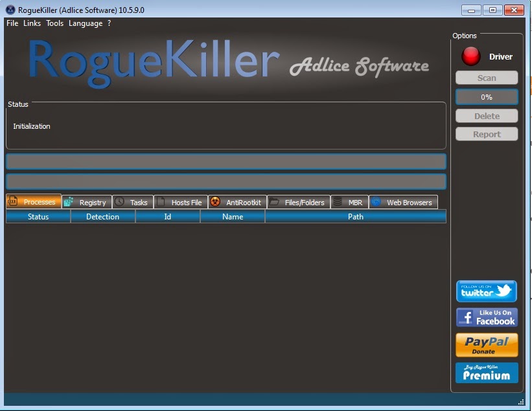Screen dimensions: 532x411
Task: Open the Links menu
Action: tap(32, 23)
